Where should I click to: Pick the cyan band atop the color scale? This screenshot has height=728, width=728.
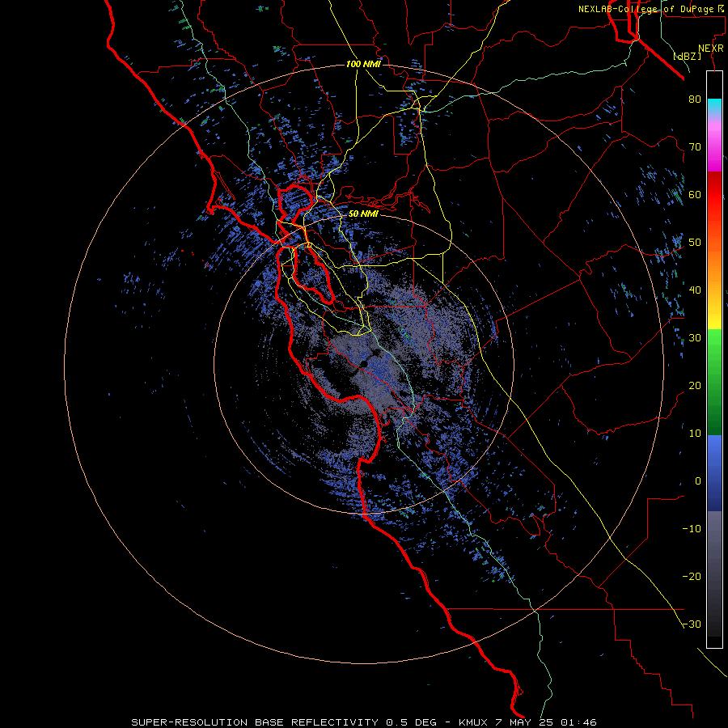point(714,104)
